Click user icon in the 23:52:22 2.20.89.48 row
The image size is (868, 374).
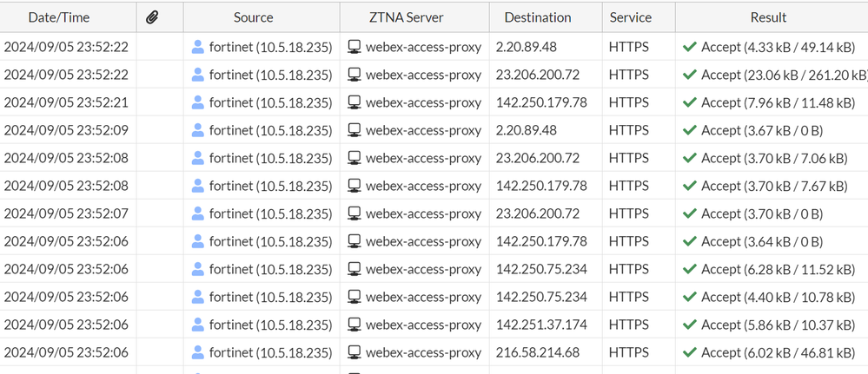pos(198,47)
